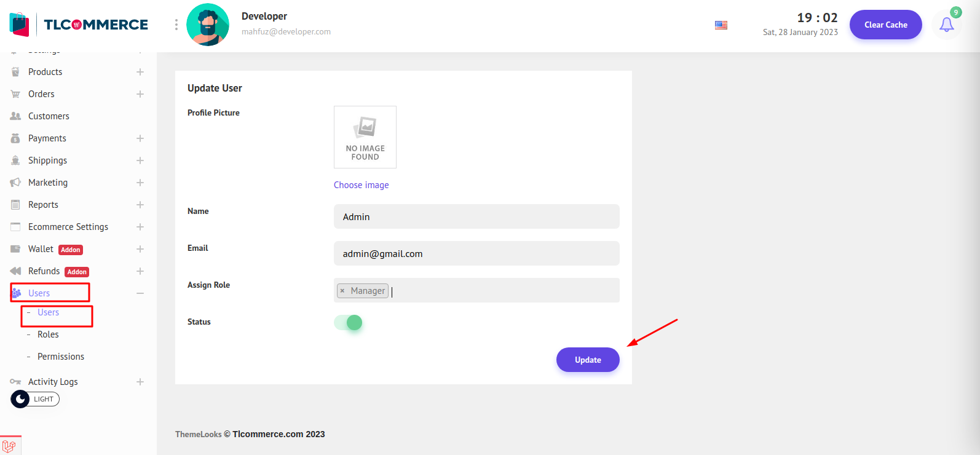Open the Laravel debug icon at bottom left
Viewport: 980px width, 455px height.
point(9,446)
